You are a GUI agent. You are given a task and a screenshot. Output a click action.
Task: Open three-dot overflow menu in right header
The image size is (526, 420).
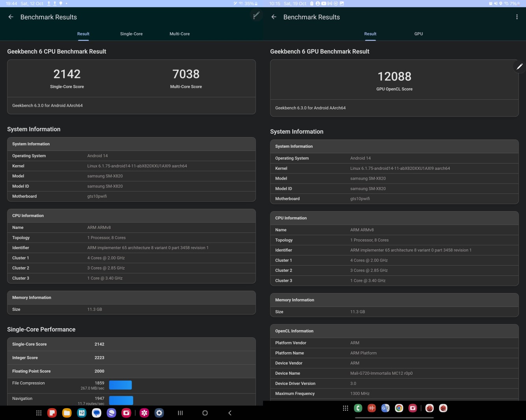click(x=517, y=17)
